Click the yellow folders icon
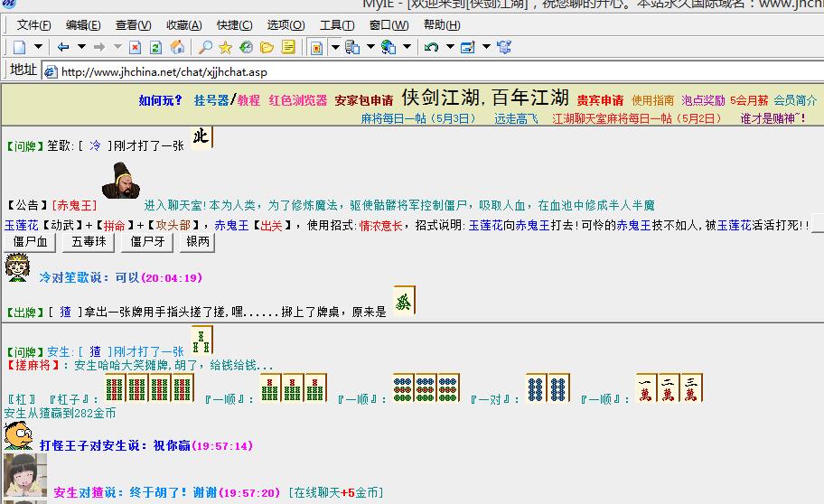The image size is (824, 504). coord(267,47)
